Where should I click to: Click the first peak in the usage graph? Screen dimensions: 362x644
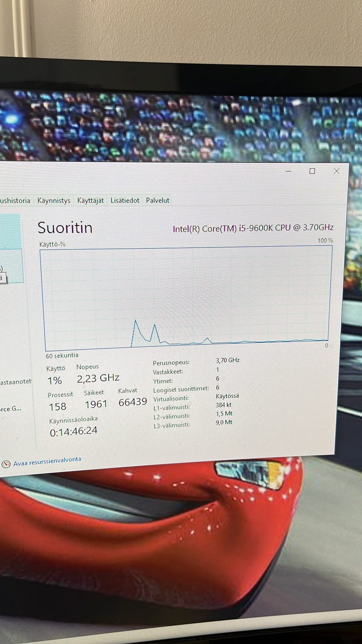(135, 321)
